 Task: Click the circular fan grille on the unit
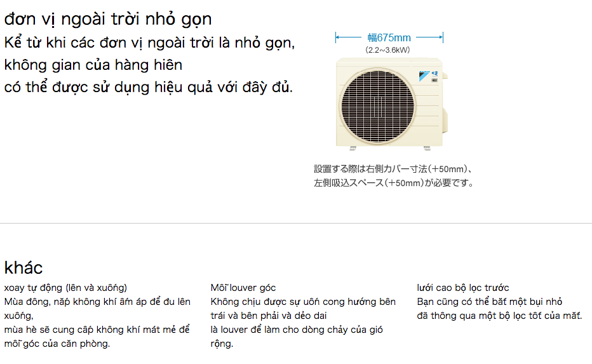377,106
